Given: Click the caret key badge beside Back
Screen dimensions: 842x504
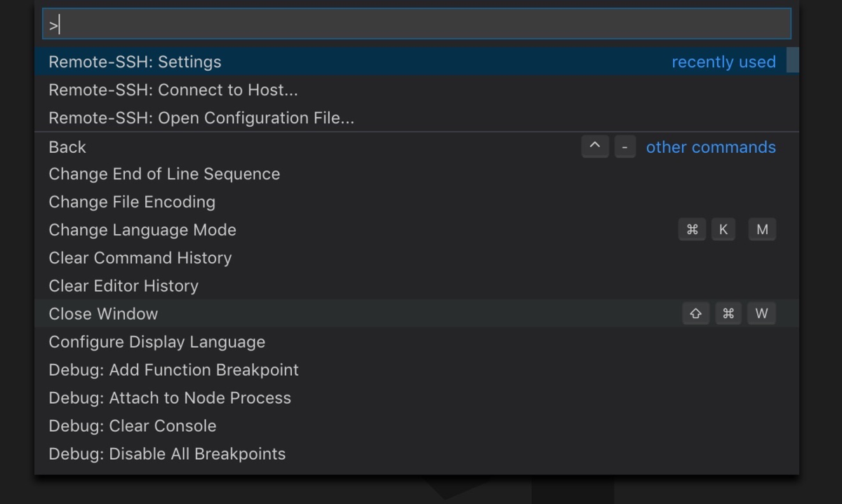Looking at the screenshot, I should (595, 147).
